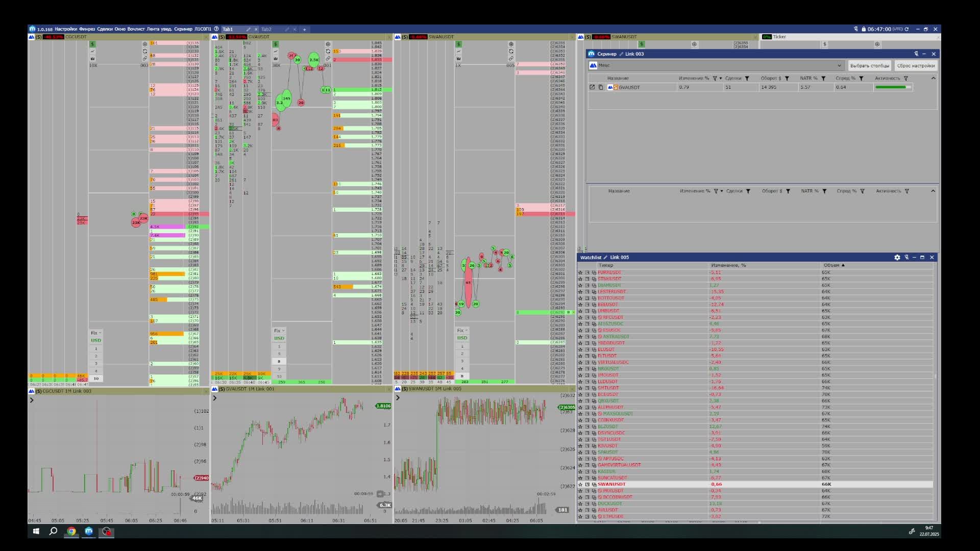The width and height of the screenshot is (980, 551).
Task: Click refresh icon in SWANUSDT order book
Action: click(511, 52)
